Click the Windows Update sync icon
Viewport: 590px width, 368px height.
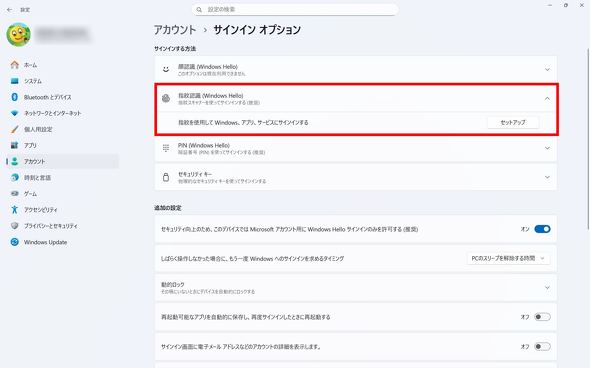[15, 242]
